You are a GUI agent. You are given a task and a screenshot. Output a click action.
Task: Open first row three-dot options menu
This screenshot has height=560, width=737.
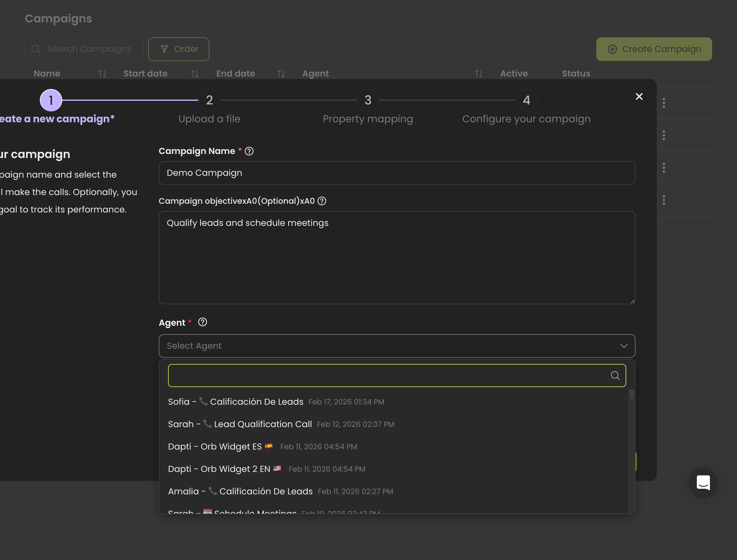coord(664,103)
